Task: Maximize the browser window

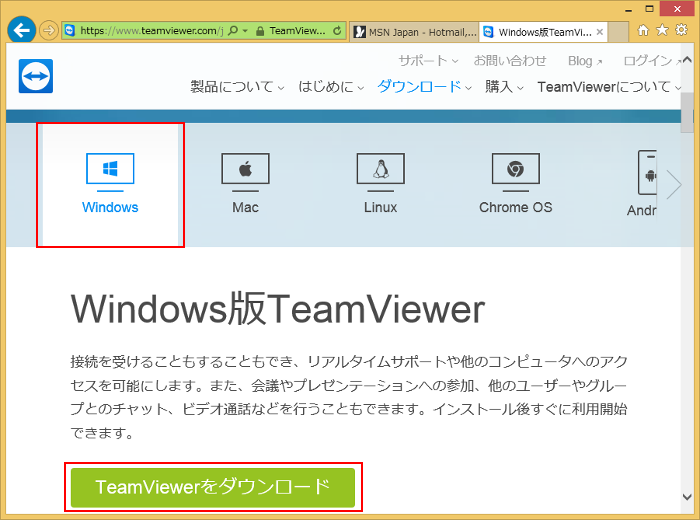Action: [650, 9]
